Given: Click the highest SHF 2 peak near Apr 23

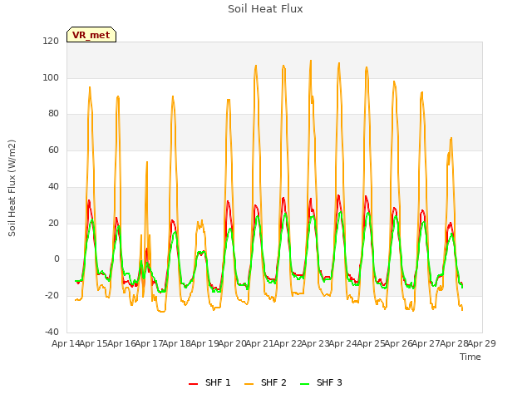Looking at the screenshot, I should 311,61.
